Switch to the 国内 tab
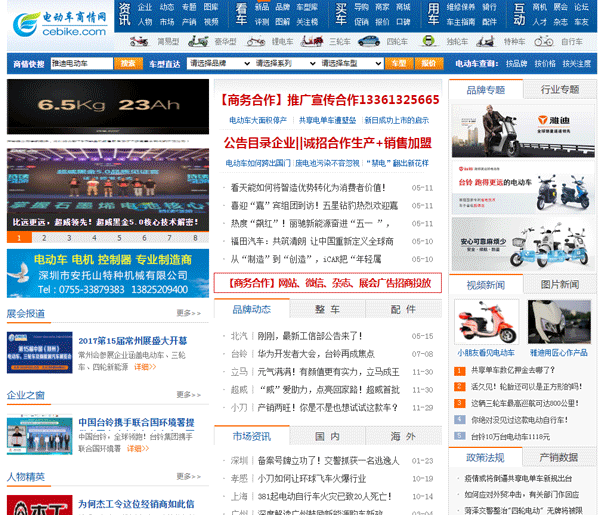 click(x=327, y=436)
